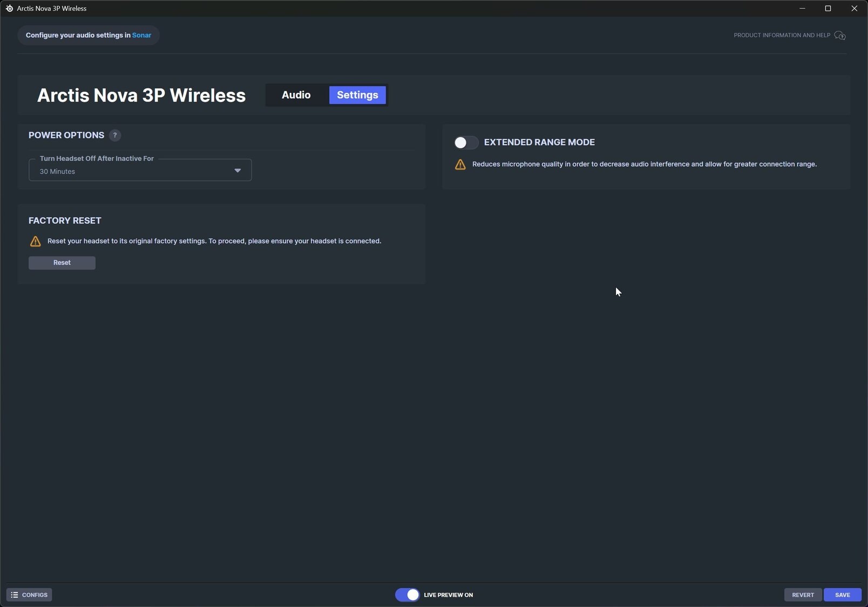Click the Factory Reset warning triangle icon
868x607 pixels.
point(36,241)
